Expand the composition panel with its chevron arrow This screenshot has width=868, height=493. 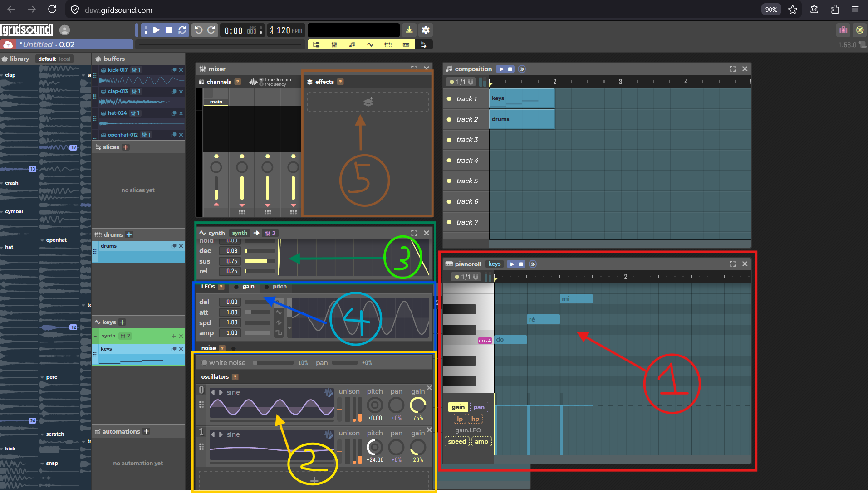tap(521, 69)
